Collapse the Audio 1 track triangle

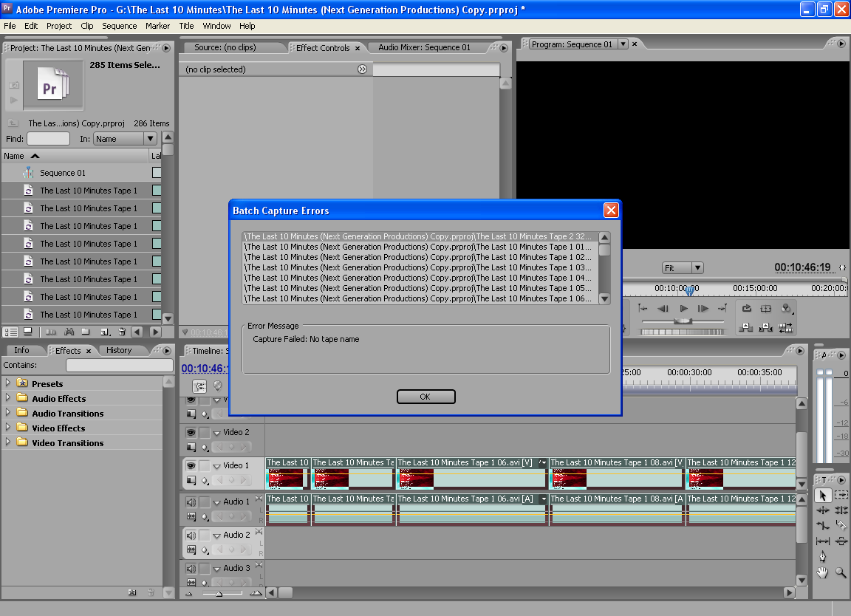216,502
